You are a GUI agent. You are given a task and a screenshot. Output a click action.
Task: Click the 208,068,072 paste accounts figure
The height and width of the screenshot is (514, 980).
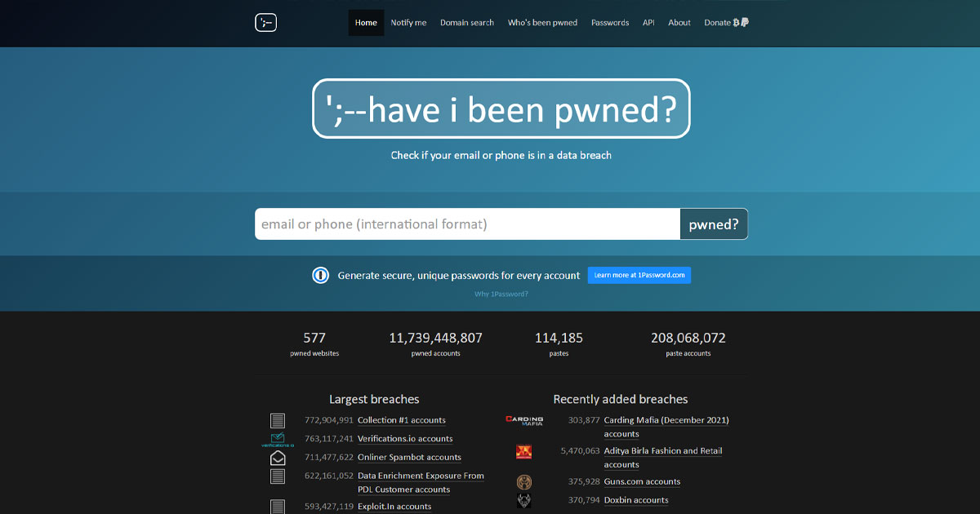[x=688, y=338]
